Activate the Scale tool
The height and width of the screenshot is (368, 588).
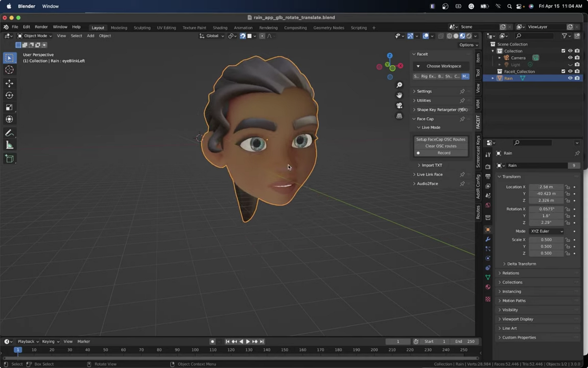[9, 108]
